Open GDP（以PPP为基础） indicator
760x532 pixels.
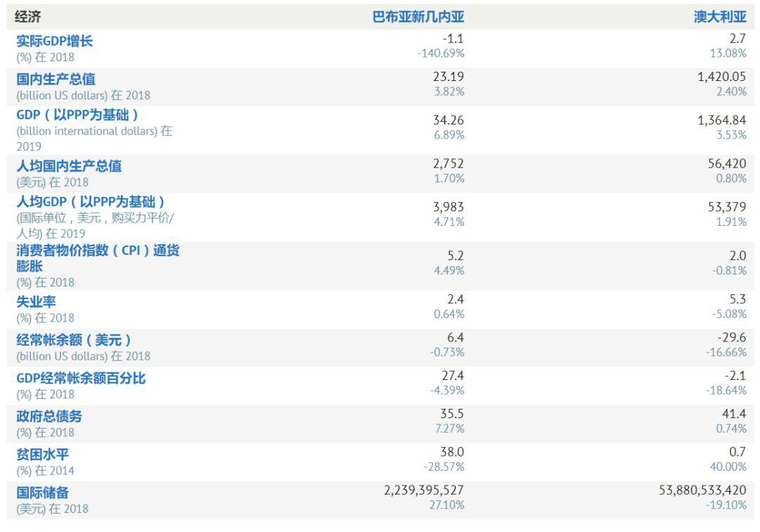coord(77,115)
